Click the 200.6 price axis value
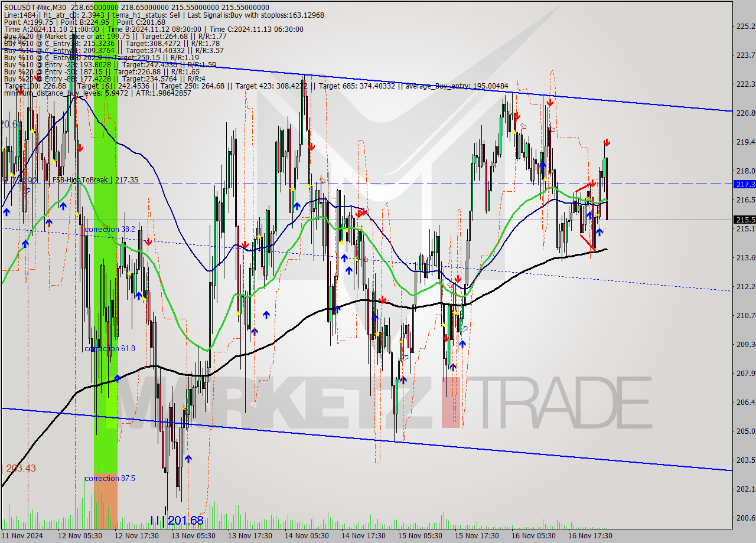Screen dimensions: 756x543 click(x=745, y=518)
